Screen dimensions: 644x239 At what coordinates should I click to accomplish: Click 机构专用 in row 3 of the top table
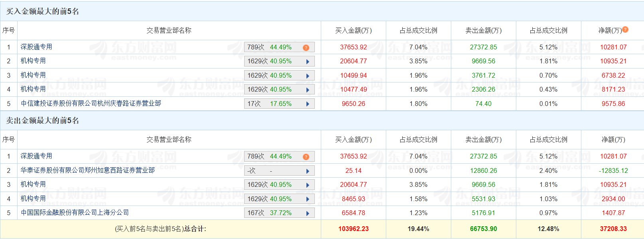[33, 75]
